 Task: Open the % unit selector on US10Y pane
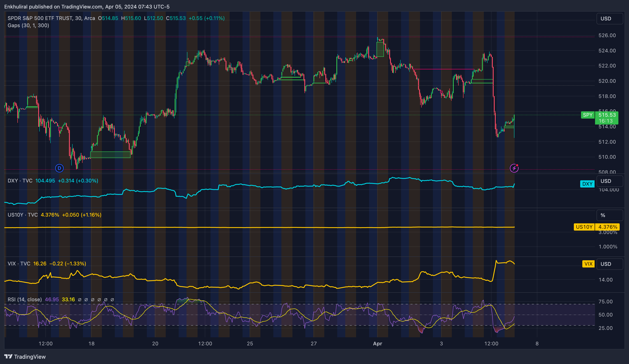609,215
